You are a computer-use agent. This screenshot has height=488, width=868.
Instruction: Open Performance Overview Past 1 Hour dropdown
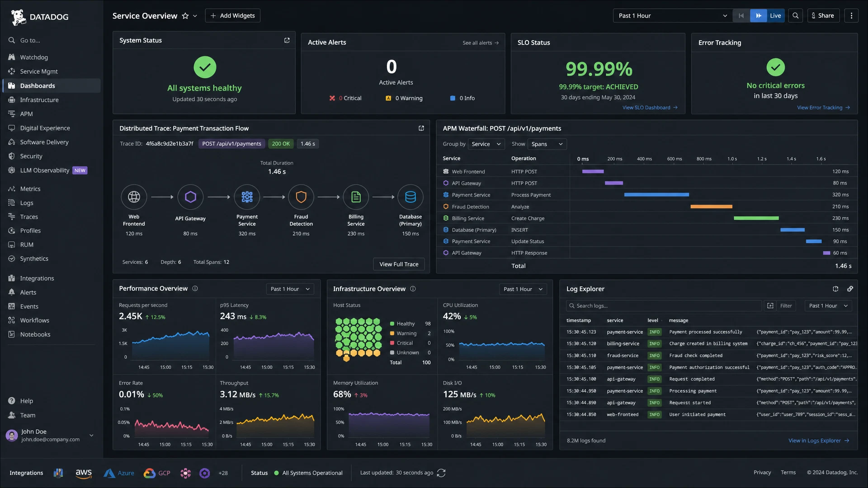[x=290, y=289]
